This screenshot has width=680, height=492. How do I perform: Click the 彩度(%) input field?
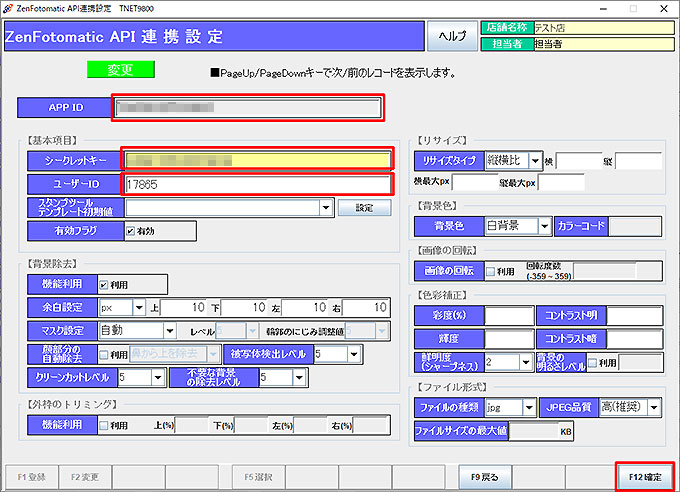(509, 315)
